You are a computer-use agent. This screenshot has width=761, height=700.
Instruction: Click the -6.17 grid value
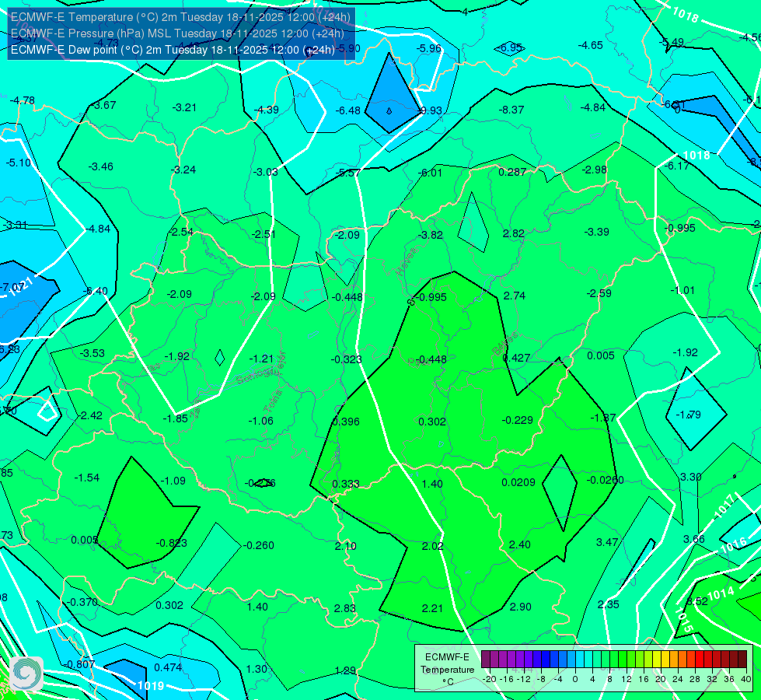(677, 166)
